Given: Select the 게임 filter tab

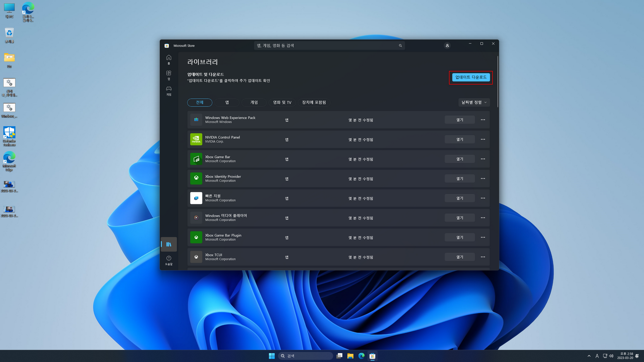Looking at the screenshot, I should pos(254,102).
